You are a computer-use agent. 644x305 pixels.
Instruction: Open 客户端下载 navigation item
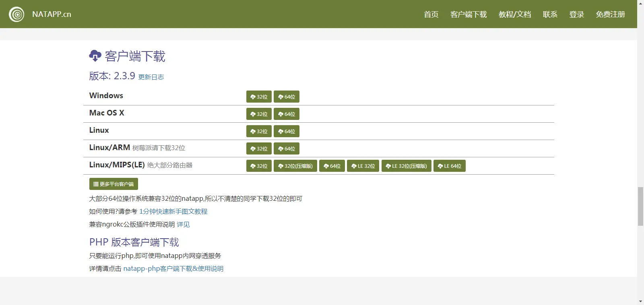point(469,14)
